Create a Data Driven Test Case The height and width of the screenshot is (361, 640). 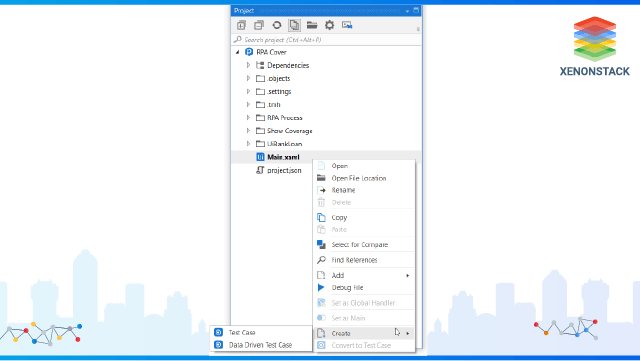[x=260, y=345]
